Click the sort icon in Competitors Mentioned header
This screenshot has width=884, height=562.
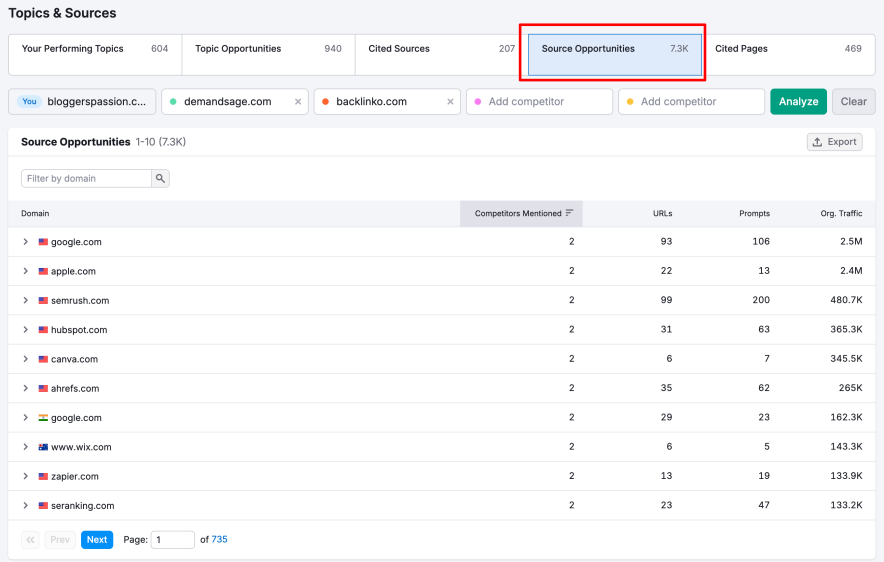570,213
